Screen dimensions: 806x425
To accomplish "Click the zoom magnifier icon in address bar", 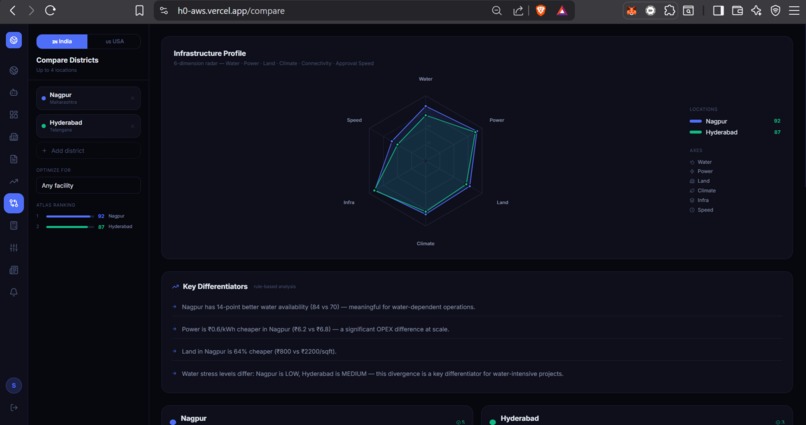I will (x=497, y=10).
